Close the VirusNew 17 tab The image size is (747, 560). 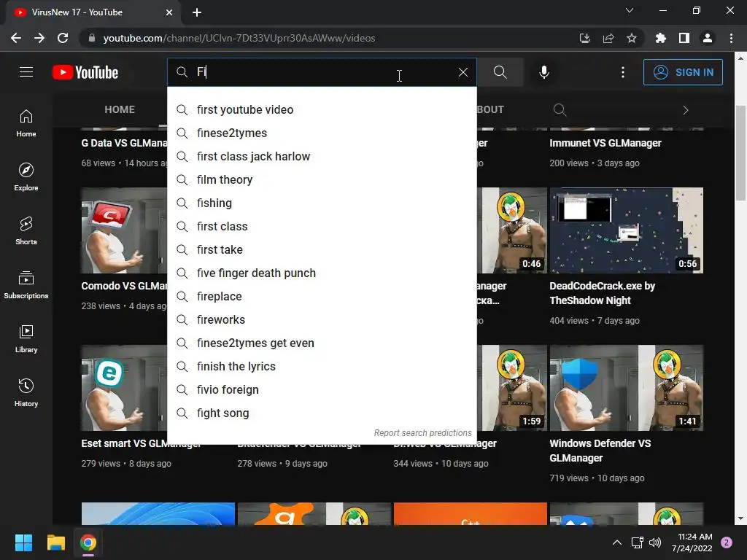pyautogui.click(x=169, y=12)
